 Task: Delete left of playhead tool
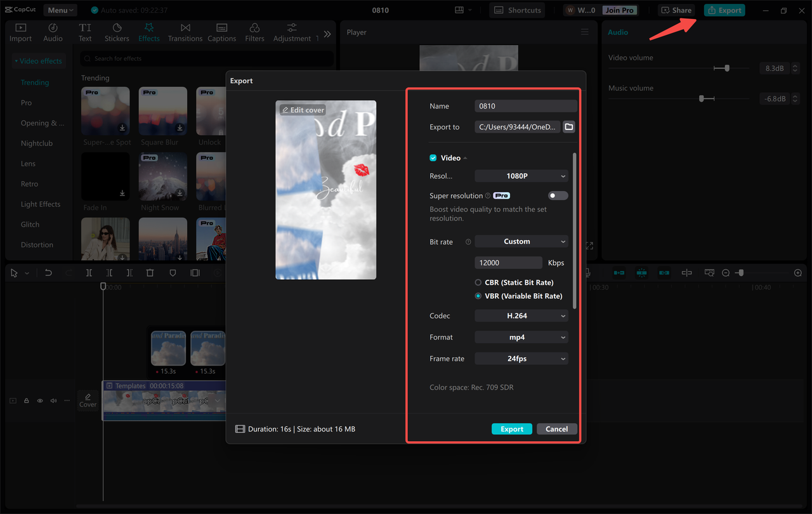coord(109,273)
